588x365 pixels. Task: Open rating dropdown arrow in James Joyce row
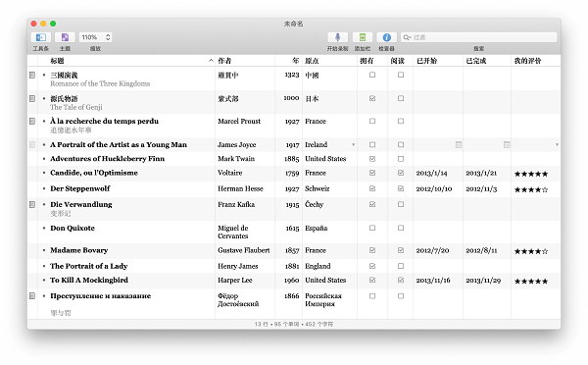click(x=557, y=144)
